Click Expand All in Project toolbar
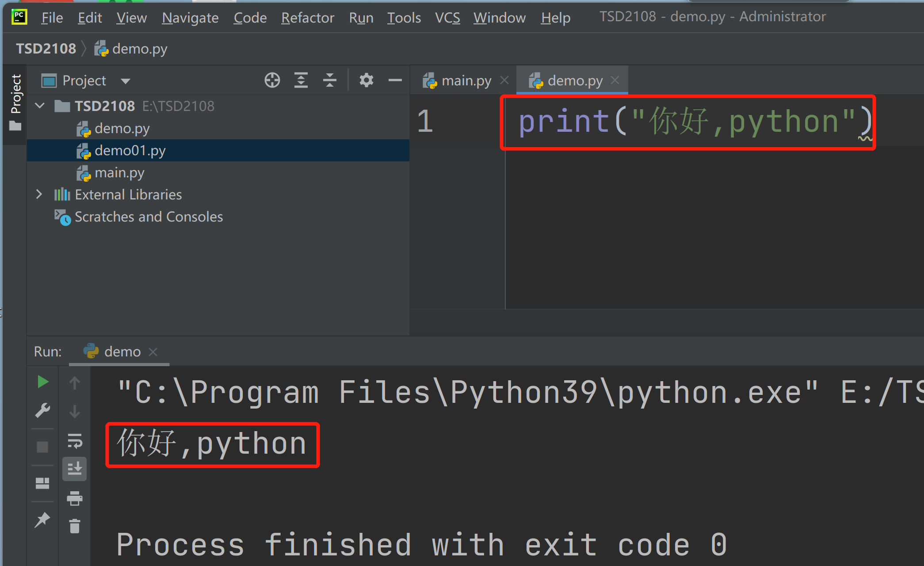 coord(301,80)
